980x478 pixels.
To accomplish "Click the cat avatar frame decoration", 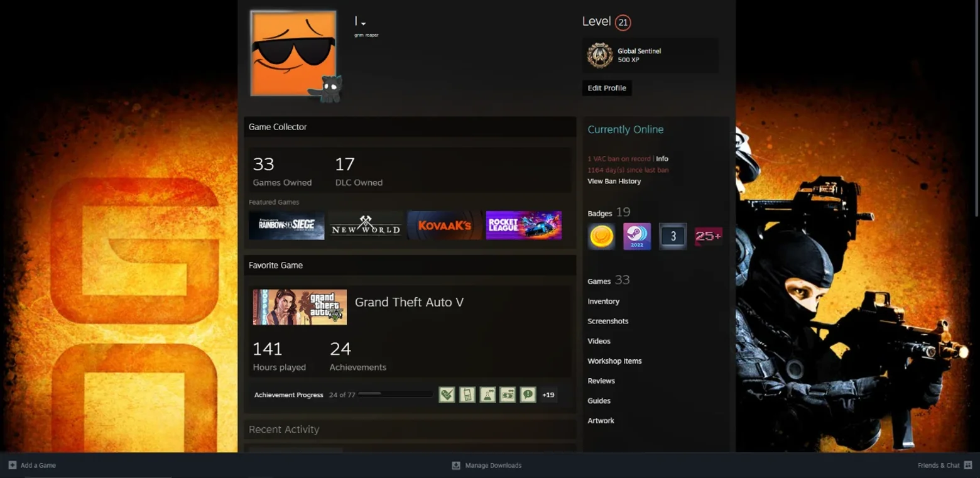I will pos(325,89).
